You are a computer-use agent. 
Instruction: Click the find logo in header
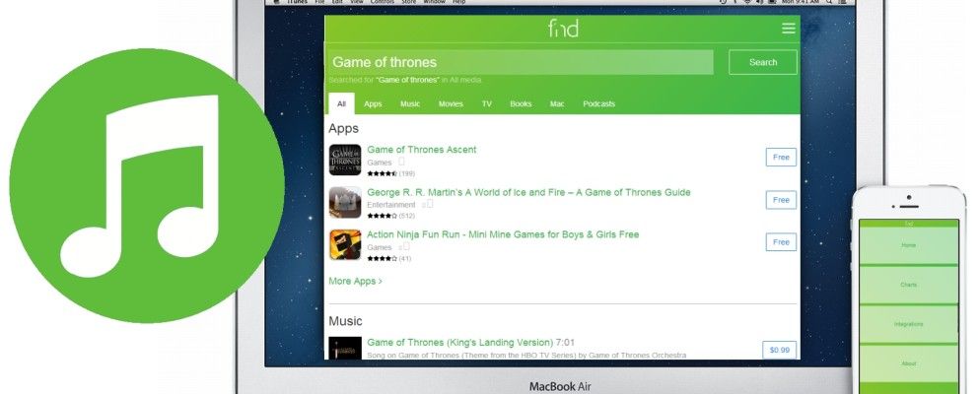click(x=563, y=29)
